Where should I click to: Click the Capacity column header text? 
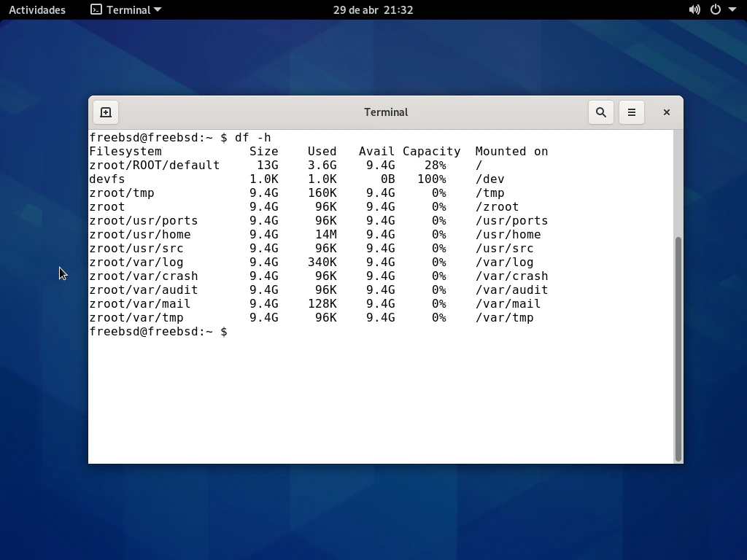click(x=431, y=152)
